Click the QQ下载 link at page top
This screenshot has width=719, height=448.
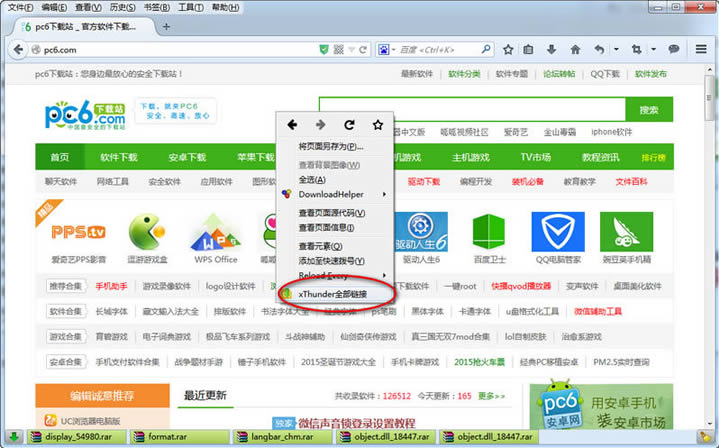click(x=605, y=74)
